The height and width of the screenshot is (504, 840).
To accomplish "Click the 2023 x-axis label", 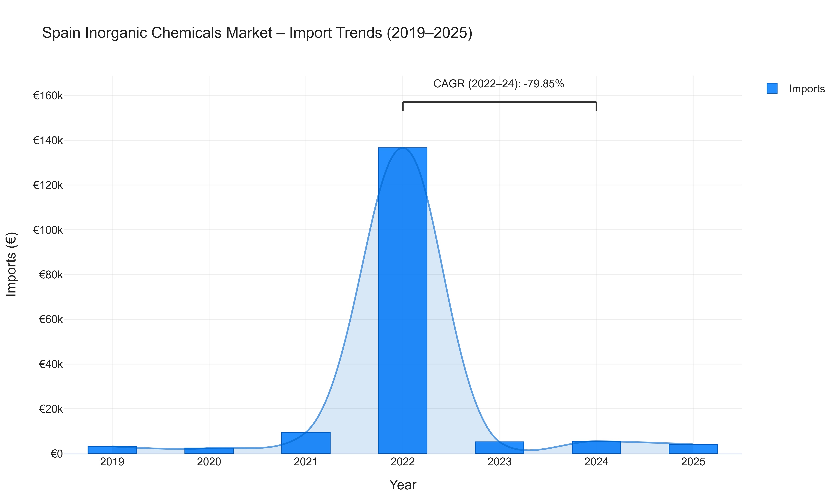I will pyautogui.click(x=499, y=462).
